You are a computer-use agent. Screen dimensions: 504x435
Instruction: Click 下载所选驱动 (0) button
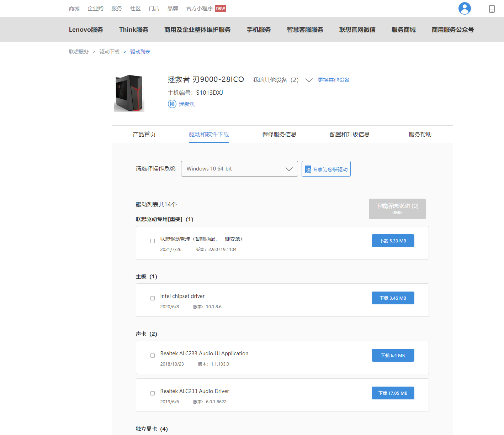(397, 209)
